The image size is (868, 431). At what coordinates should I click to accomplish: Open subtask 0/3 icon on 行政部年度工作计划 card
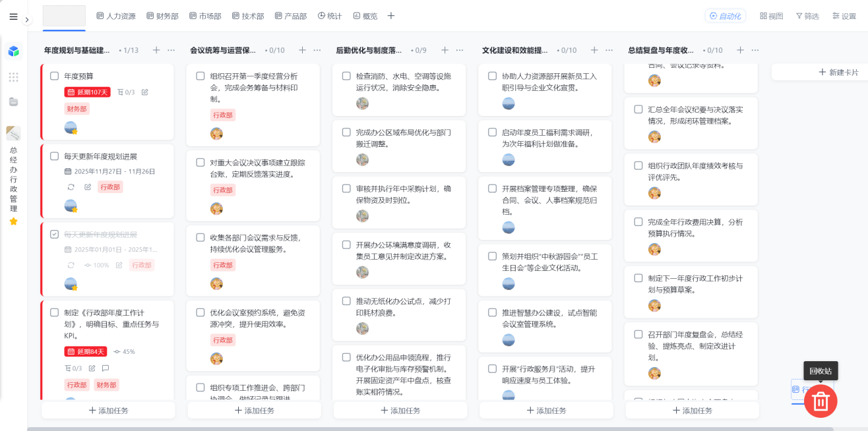[x=73, y=368]
